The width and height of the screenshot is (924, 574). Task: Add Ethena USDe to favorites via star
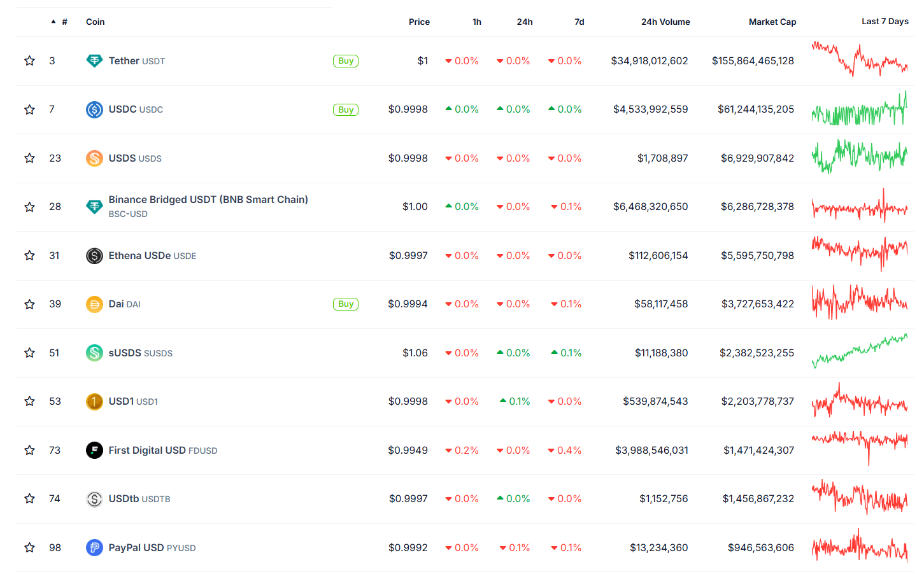tap(29, 255)
